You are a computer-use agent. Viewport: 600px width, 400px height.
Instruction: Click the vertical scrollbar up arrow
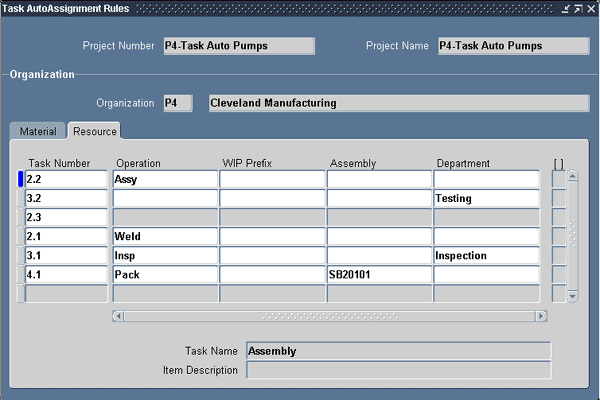[x=573, y=176]
